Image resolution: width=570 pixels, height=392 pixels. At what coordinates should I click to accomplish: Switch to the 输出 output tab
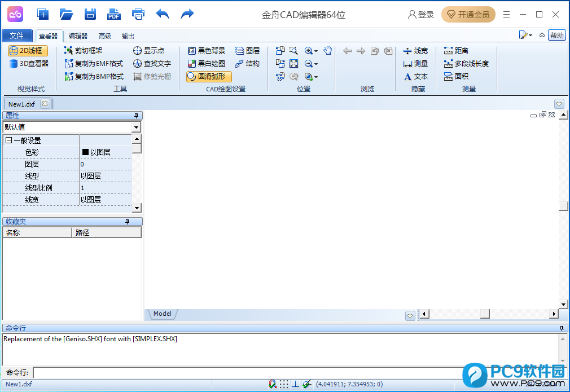tap(128, 36)
